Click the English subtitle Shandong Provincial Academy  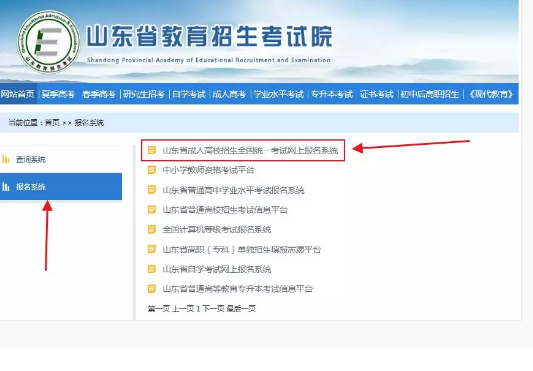208,60
